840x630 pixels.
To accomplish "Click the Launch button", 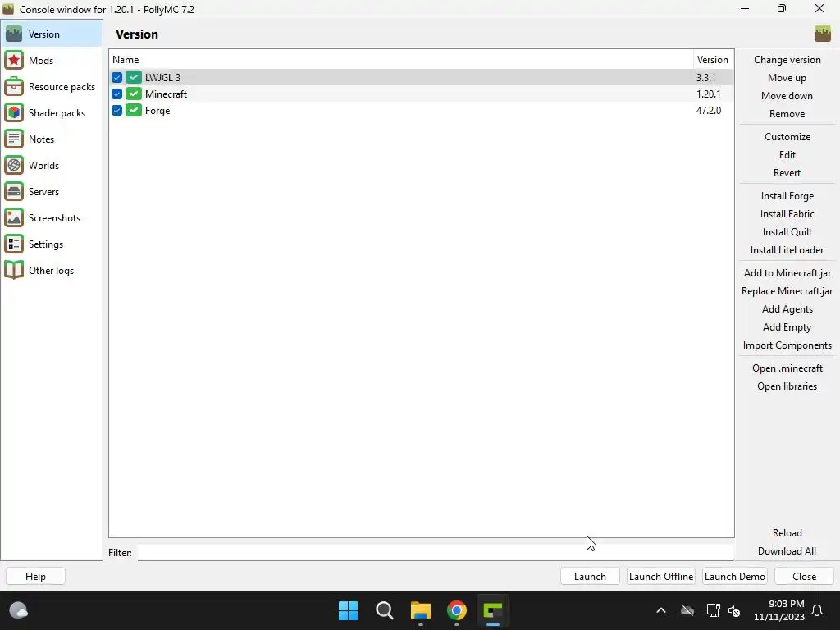I will click(590, 576).
